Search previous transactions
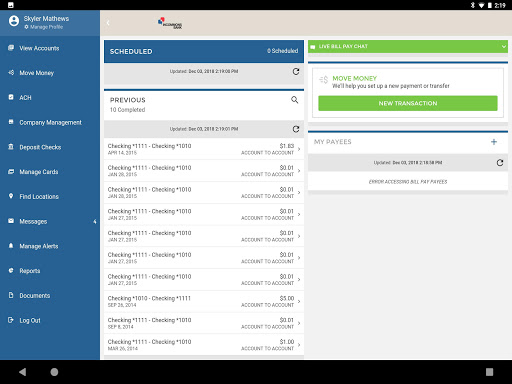This screenshot has width=512, height=384. 295,100
